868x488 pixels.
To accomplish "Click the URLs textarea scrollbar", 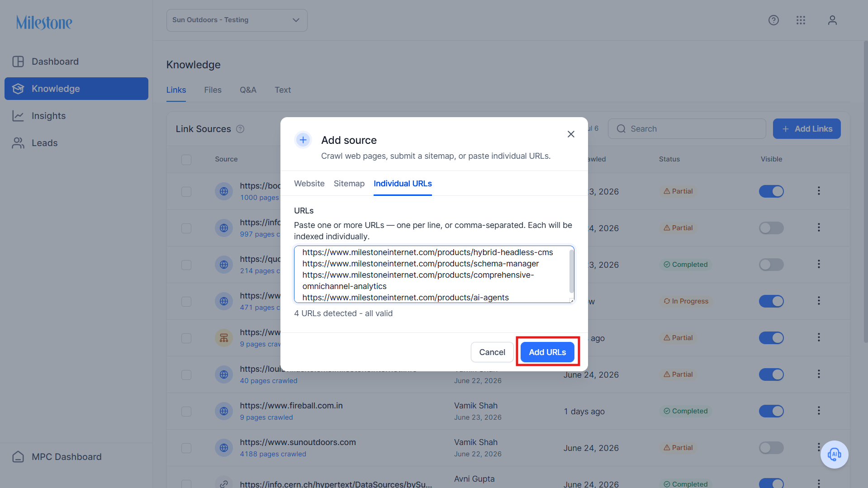I will [571, 271].
